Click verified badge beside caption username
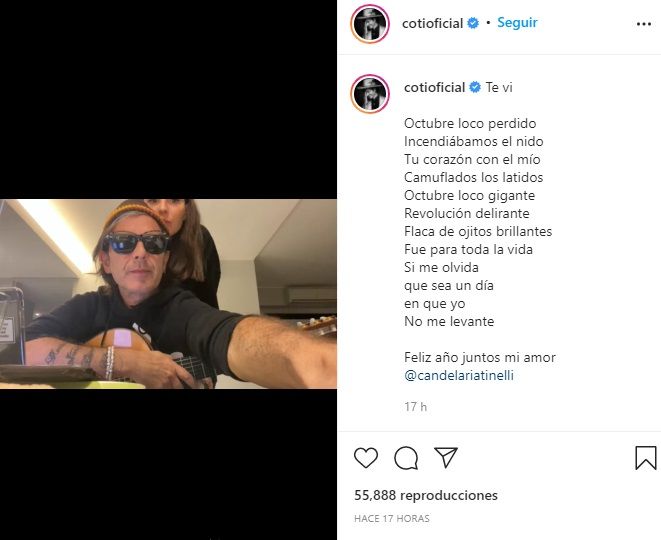The width and height of the screenshot is (661, 540). point(475,87)
